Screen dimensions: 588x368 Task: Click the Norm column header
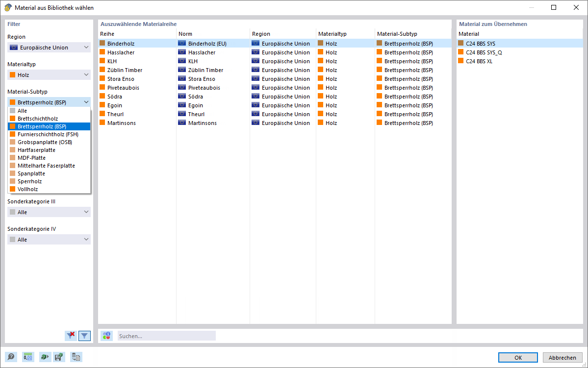click(213, 34)
